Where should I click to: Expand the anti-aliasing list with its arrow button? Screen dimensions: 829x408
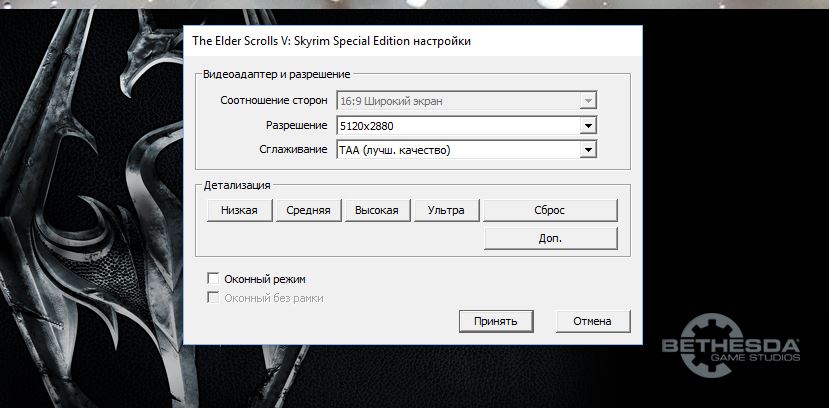coord(587,150)
